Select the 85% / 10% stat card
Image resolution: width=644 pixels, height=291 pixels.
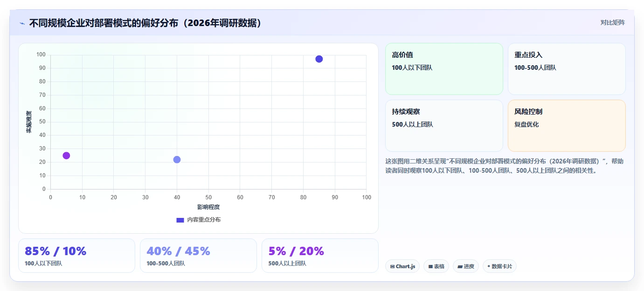76,256
